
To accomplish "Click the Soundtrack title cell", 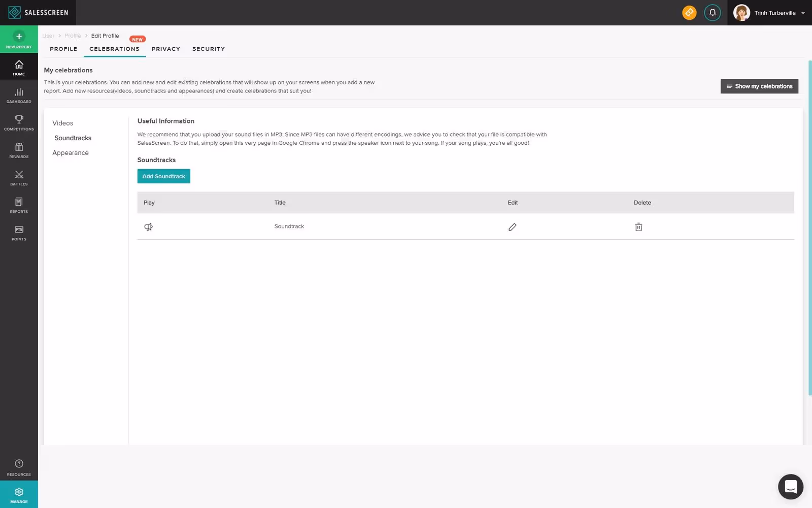I will tap(289, 227).
